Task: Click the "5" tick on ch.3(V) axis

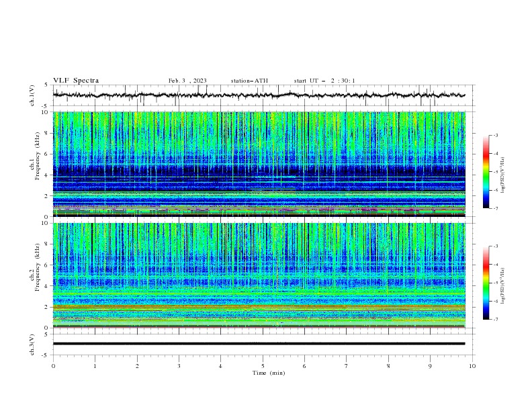Action: pyautogui.click(x=46, y=334)
